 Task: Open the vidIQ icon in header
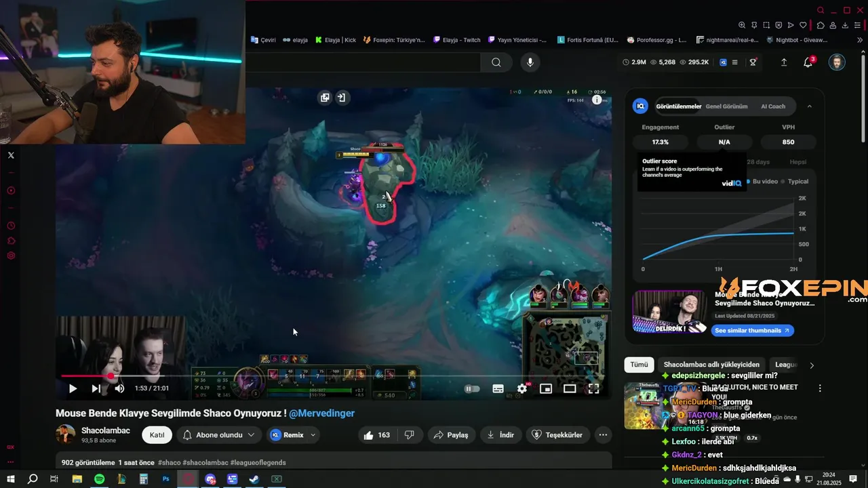click(724, 62)
